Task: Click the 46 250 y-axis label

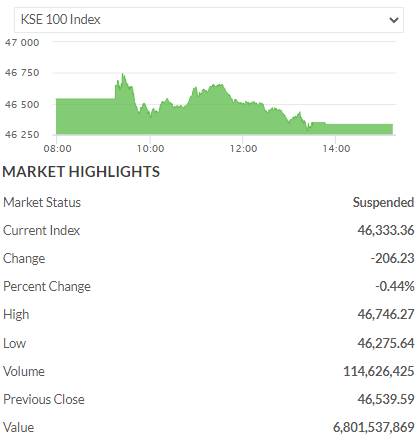Action: 22,135
